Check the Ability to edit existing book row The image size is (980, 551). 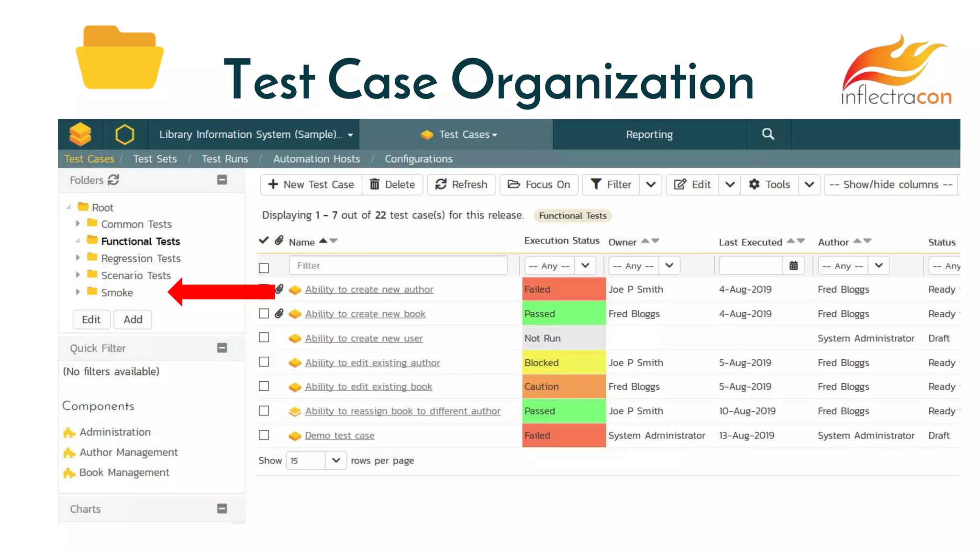click(264, 386)
